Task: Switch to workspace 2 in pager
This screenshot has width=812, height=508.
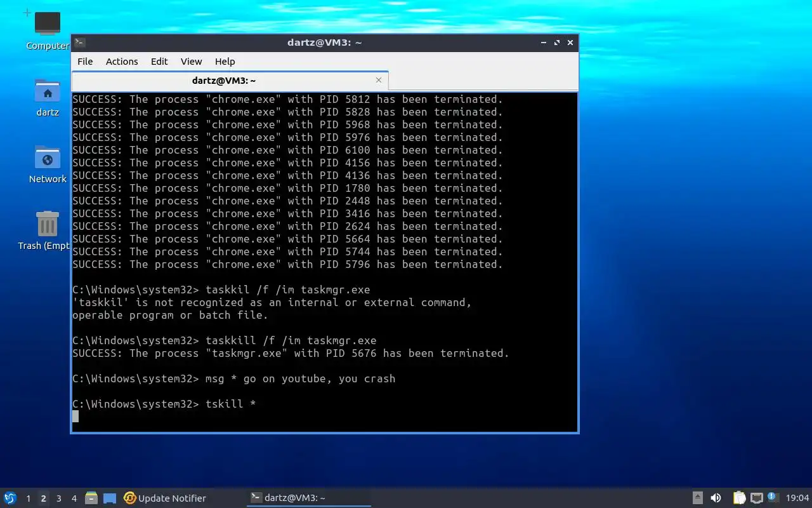Action: click(43, 498)
